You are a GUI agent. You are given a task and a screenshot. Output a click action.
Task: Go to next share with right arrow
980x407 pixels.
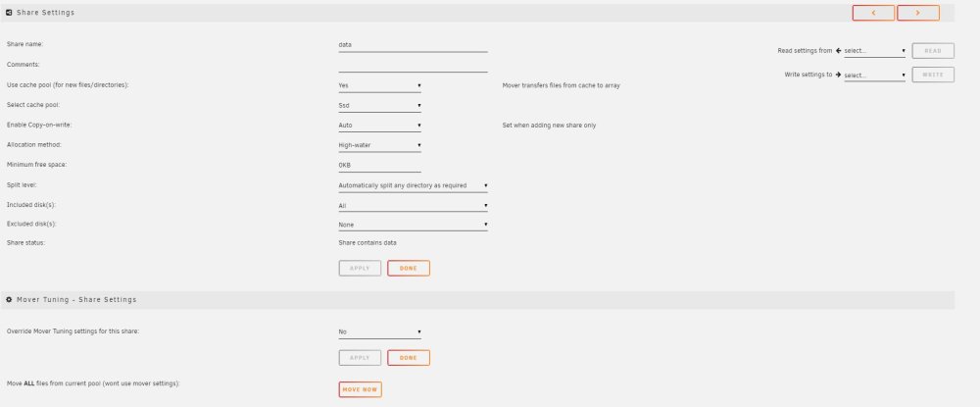pyautogui.click(x=917, y=13)
